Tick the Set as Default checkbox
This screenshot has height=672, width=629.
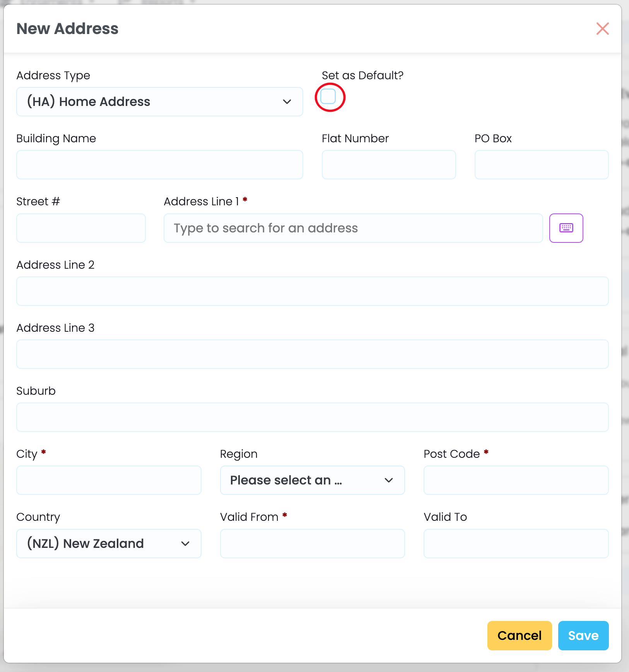(x=328, y=97)
